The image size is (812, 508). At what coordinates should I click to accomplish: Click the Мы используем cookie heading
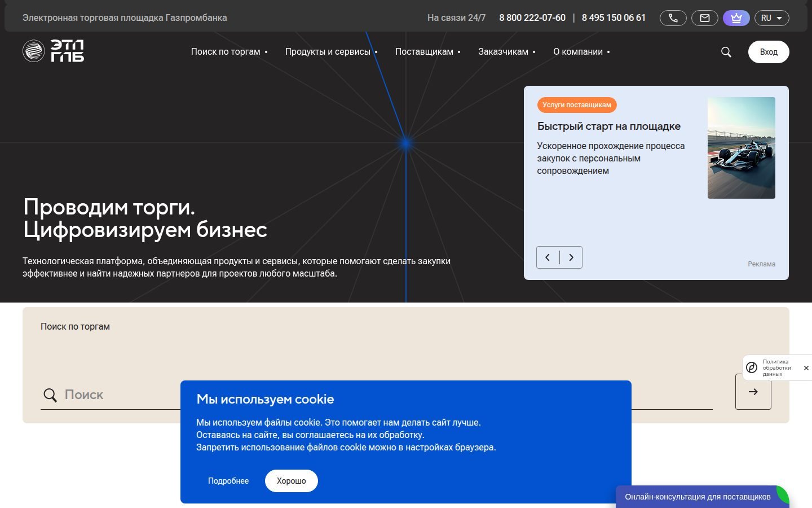click(265, 399)
